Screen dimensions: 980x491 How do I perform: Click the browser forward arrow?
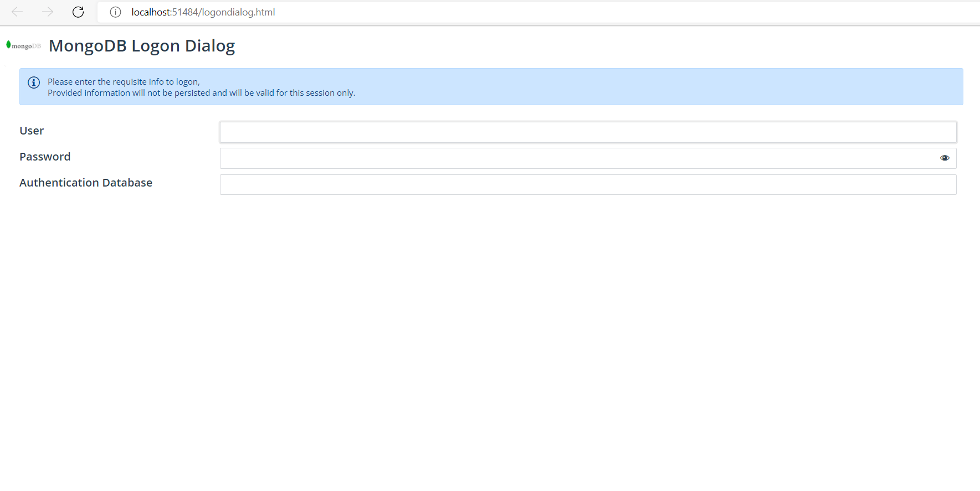click(48, 12)
